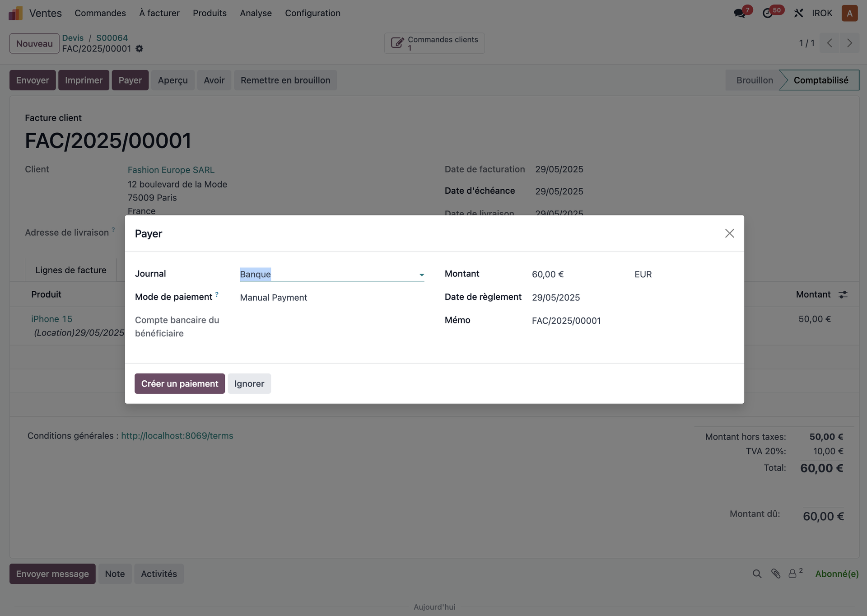867x616 pixels.
Task: Open the messages chat icon with badge 7
Action: point(740,13)
